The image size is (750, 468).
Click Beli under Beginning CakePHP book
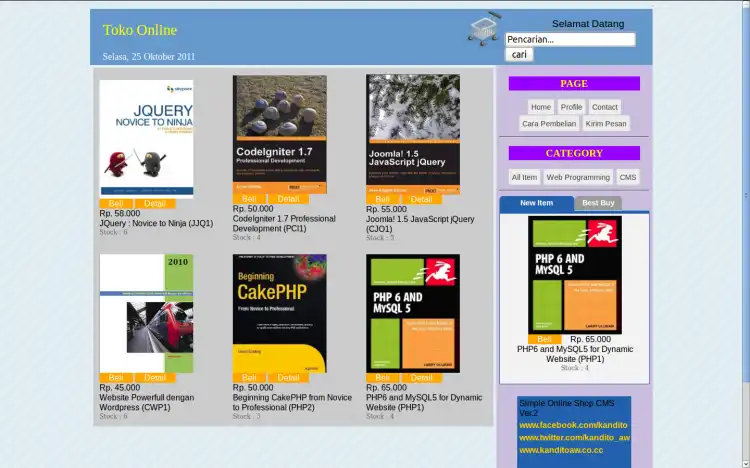(249, 378)
